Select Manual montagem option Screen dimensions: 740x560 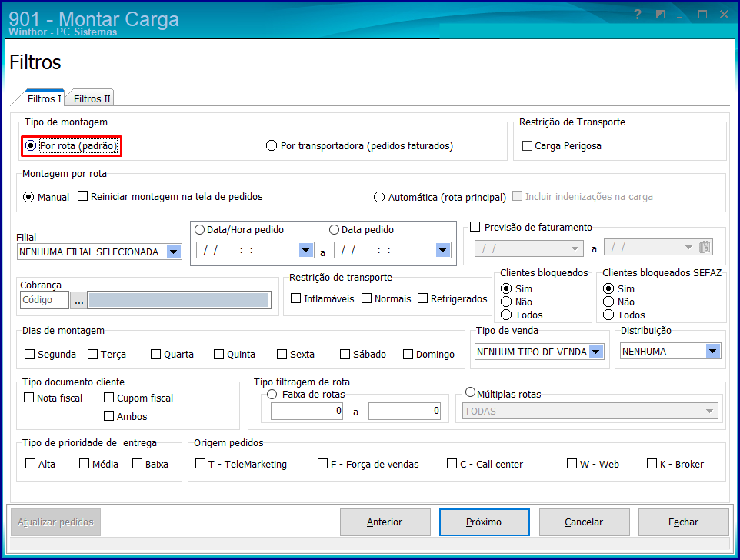[x=28, y=197]
